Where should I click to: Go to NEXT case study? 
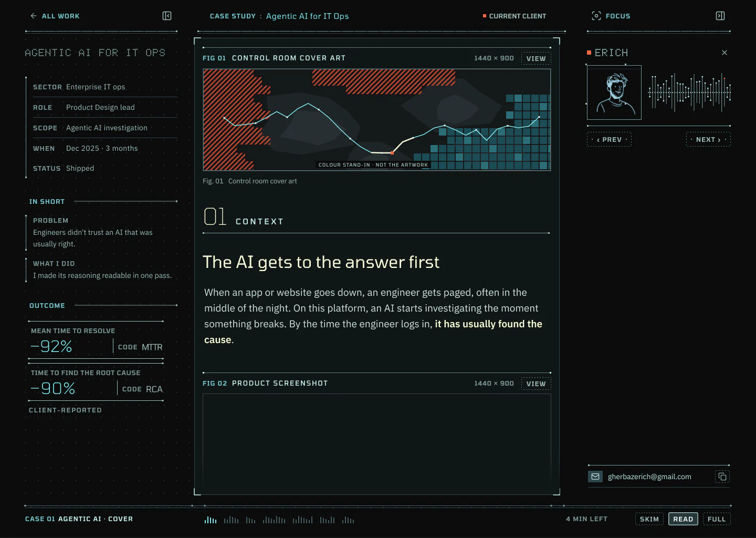[708, 139]
